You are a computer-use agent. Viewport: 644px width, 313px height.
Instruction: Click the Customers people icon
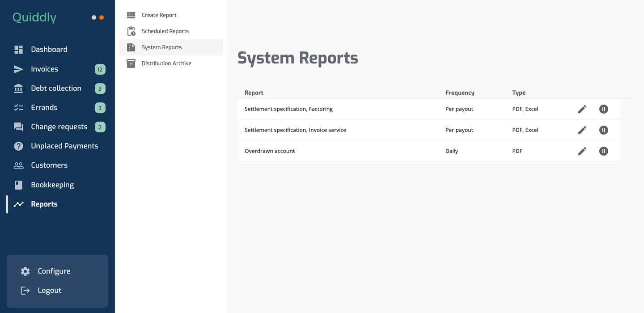click(x=18, y=165)
